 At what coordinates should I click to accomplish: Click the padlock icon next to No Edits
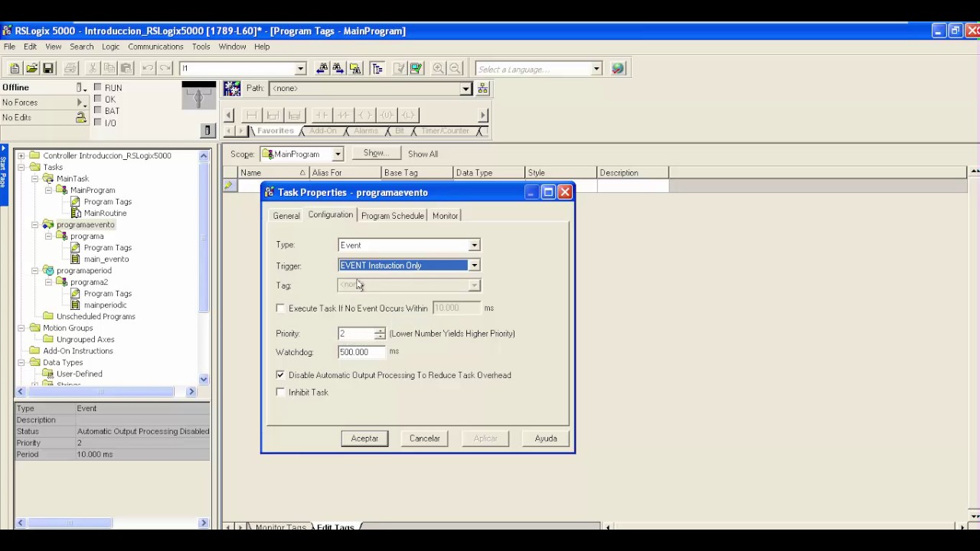(x=80, y=118)
